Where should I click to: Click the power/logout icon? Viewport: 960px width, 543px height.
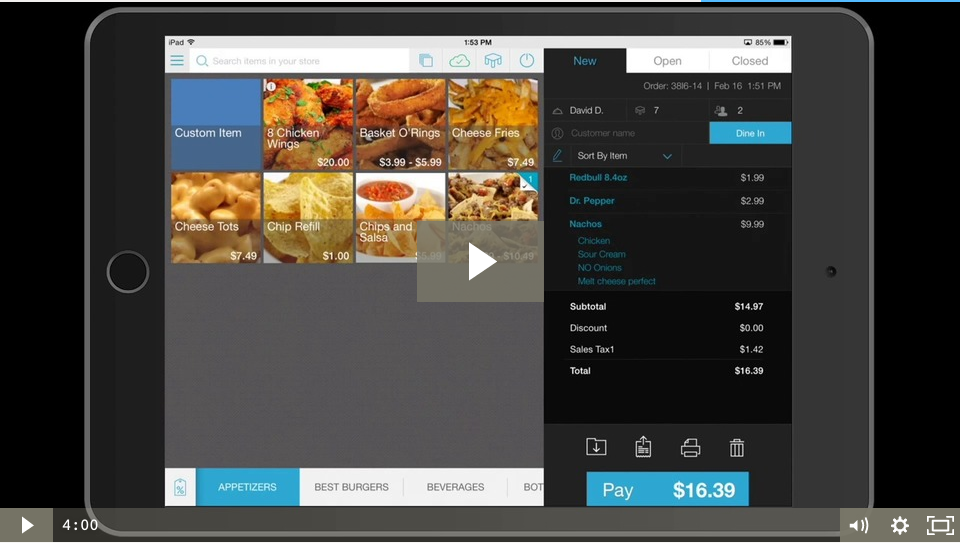[527, 61]
